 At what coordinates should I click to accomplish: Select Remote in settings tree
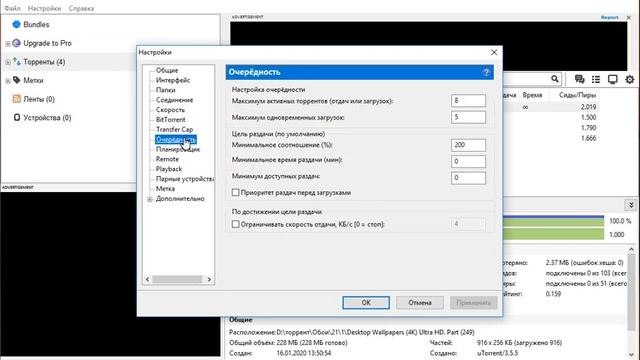[x=167, y=159]
